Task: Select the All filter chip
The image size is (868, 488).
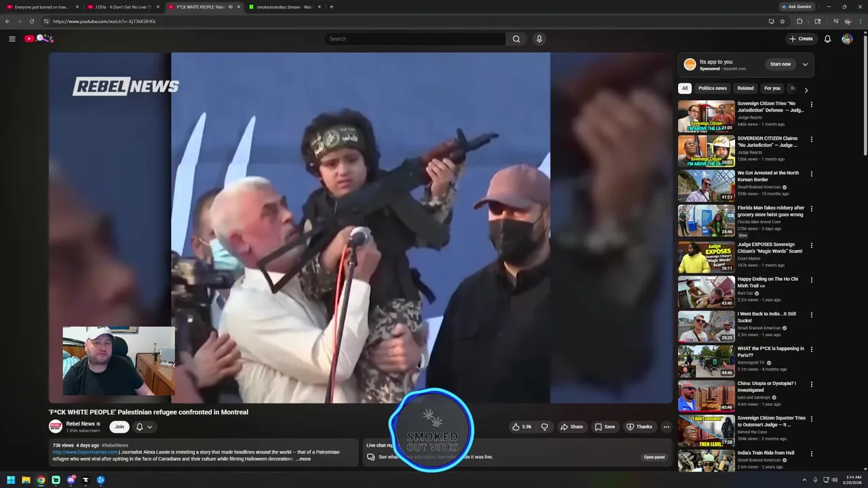Action: 685,88
